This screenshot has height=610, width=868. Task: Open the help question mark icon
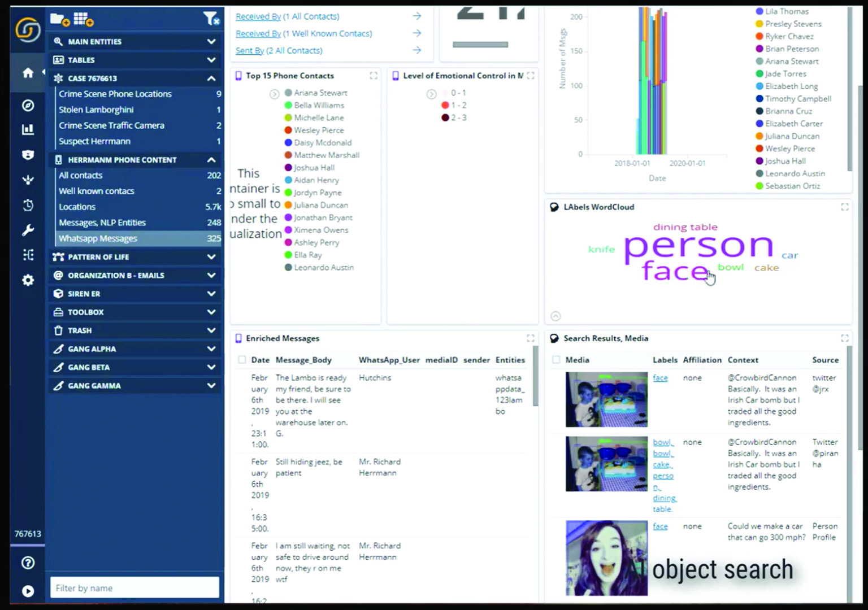[x=28, y=563]
